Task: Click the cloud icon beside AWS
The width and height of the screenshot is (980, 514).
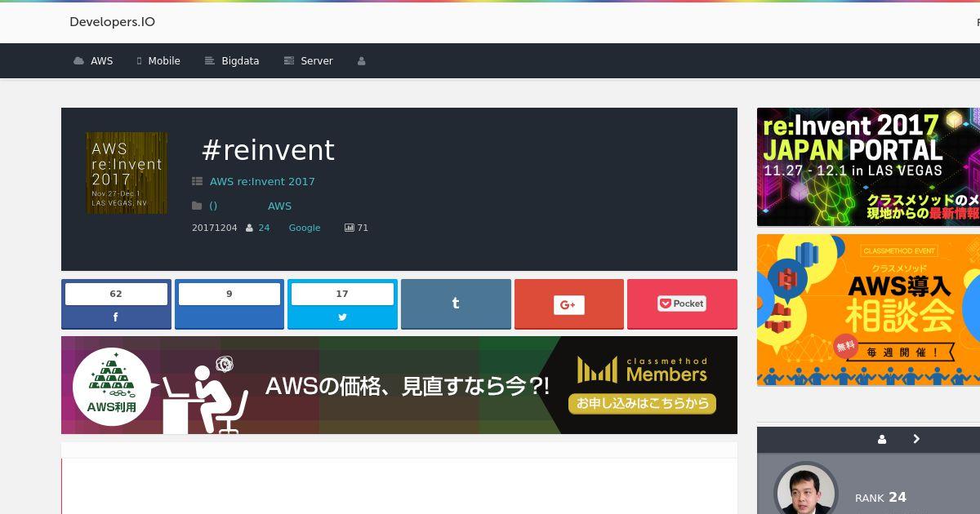Action: click(78, 61)
